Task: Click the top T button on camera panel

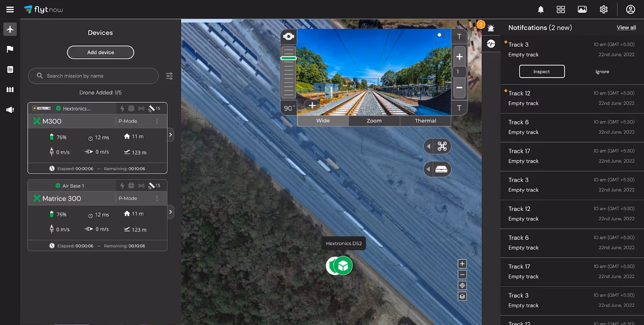Action: coord(459,37)
